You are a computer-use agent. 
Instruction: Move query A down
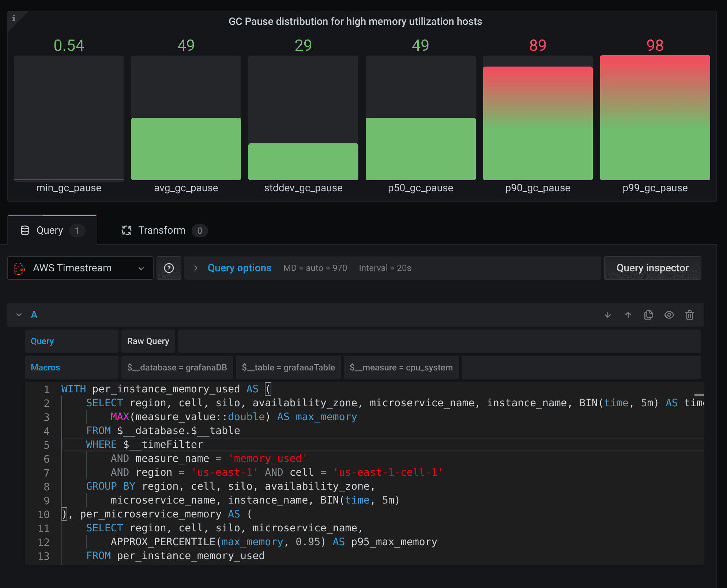608,315
